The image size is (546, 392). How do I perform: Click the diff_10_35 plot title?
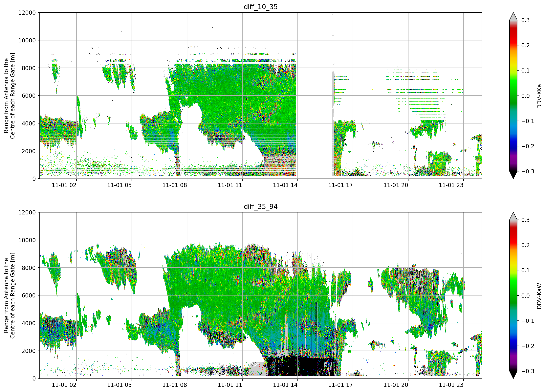(x=261, y=7)
